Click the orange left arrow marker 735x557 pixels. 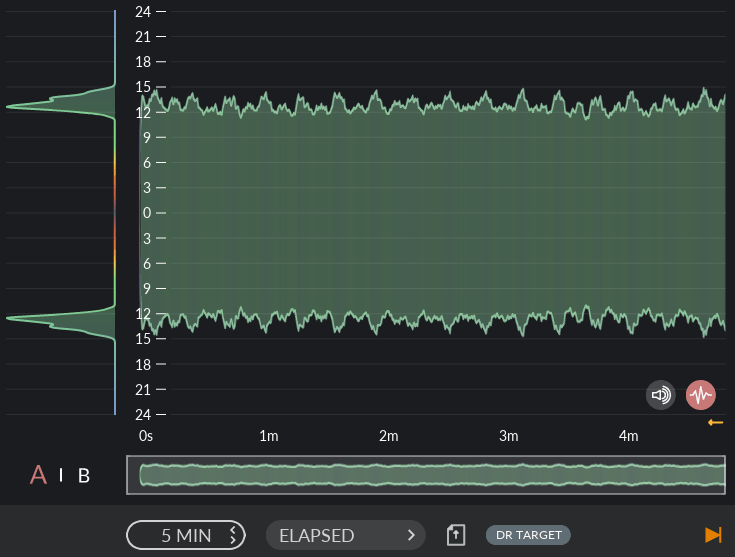715,423
